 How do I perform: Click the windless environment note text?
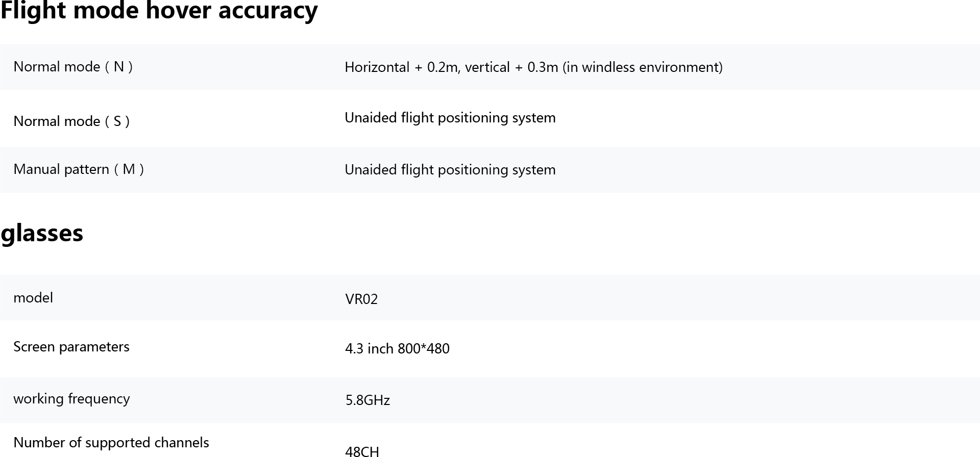pos(643,67)
